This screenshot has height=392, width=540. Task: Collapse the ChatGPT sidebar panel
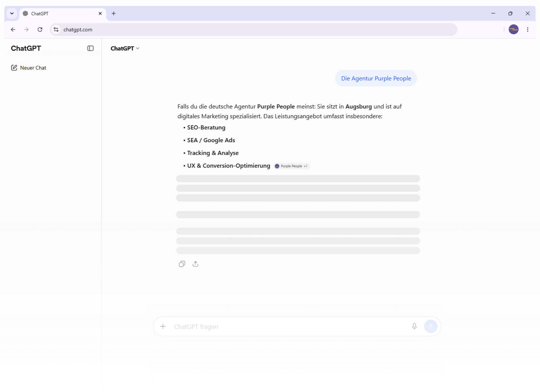[90, 48]
